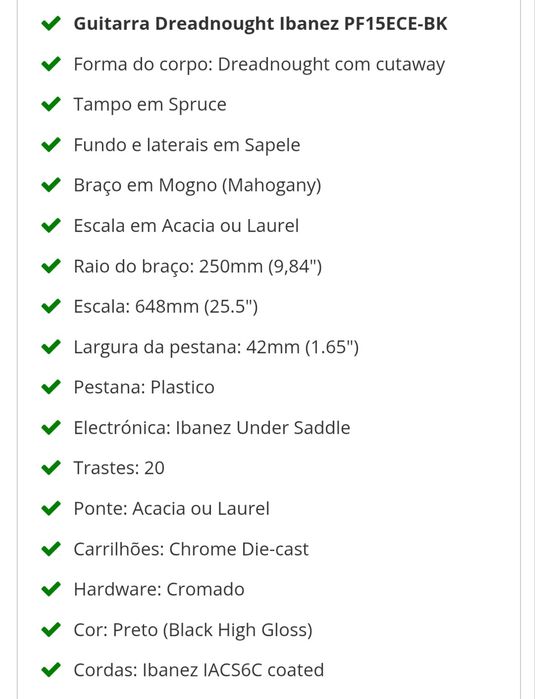Click the checkmark beside Guitarra Dreadnought Ibanez title
Screen dimensions: 535x699
(51, 23)
